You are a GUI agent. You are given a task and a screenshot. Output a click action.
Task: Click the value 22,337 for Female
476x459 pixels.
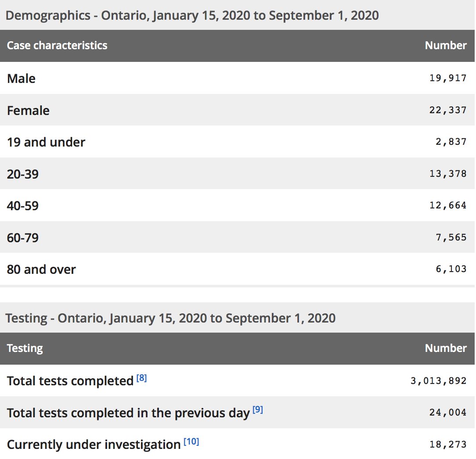[448, 110]
